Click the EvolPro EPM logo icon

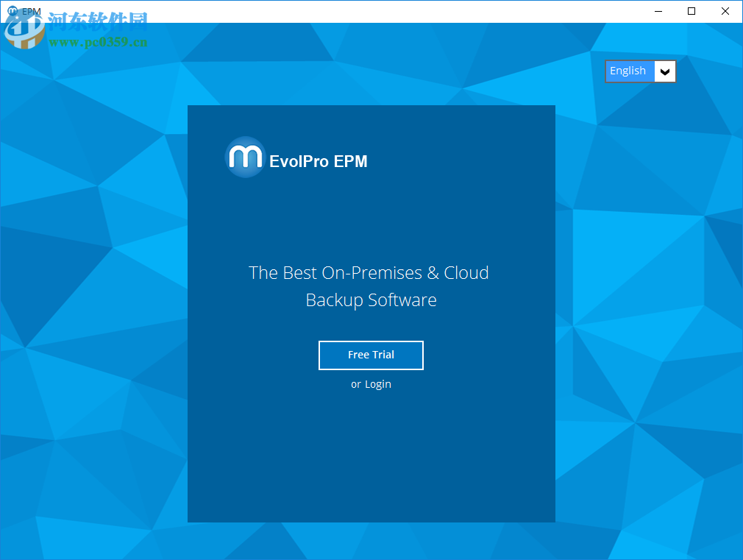point(245,157)
